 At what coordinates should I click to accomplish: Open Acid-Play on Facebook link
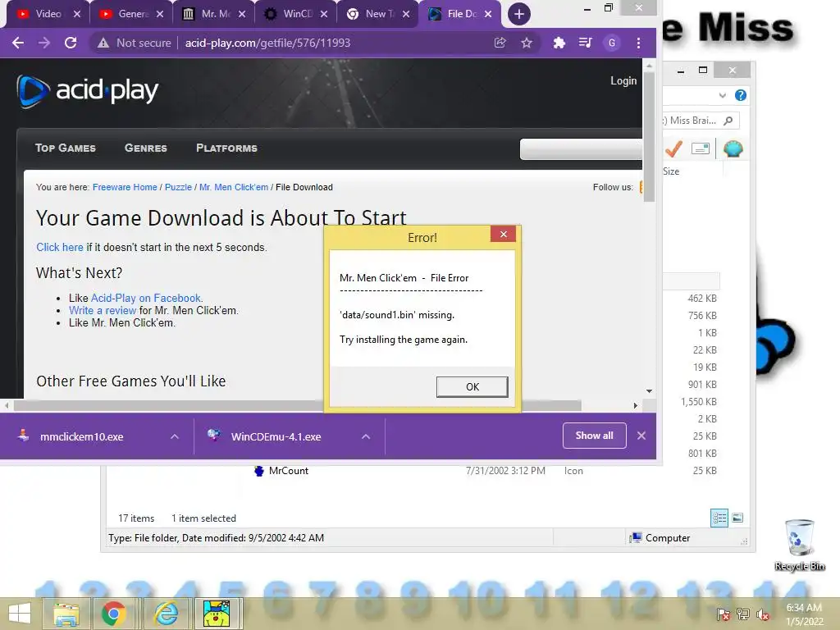[146, 298]
